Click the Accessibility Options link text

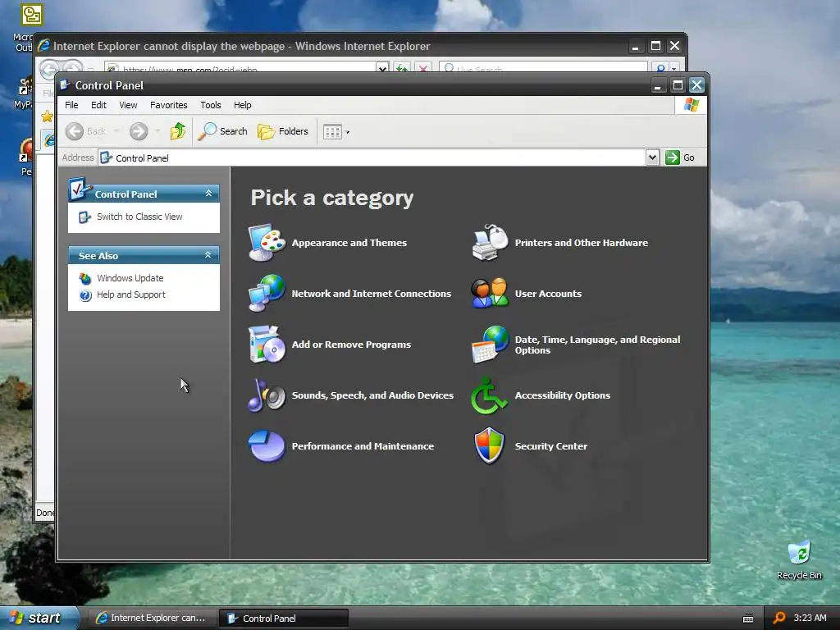coord(563,395)
